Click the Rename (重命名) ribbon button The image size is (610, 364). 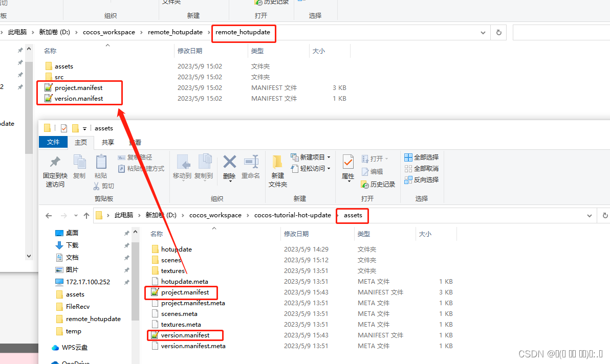pyautogui.click(x=251, y=167)
